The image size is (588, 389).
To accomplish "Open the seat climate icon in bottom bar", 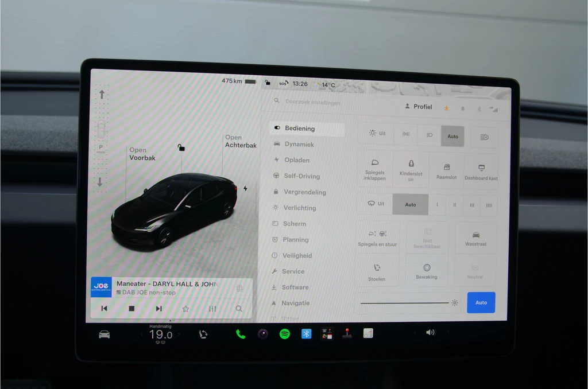I will point(203,334).
